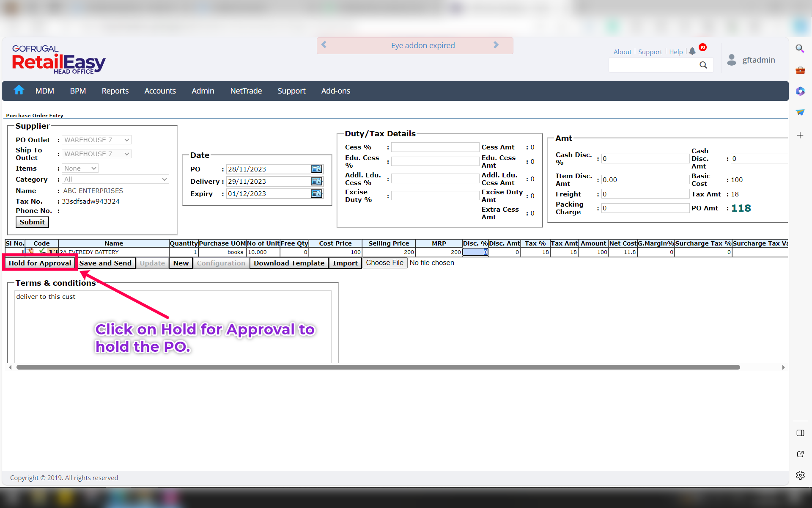Click the notification bell icon
This screenshot has width=812, height=508.
(x=692, y=51)
